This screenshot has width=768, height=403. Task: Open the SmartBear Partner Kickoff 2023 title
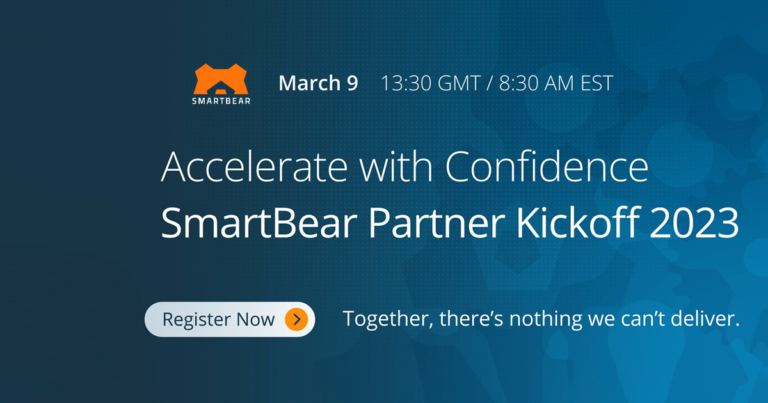tap(450, 223)
